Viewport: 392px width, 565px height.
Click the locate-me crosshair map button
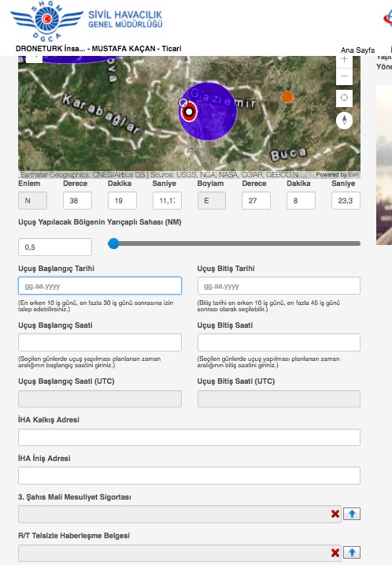[x=344, y=98]
